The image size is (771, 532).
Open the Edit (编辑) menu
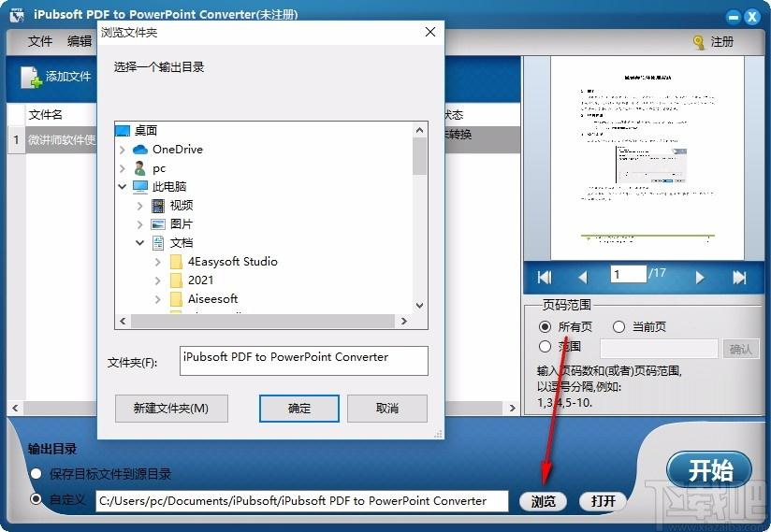tap(80, 41)
